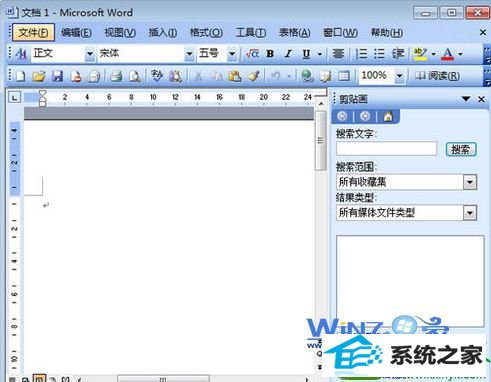Insert a table with the table icon
This screenshot has width=491, height=382.
pos(344,76)
